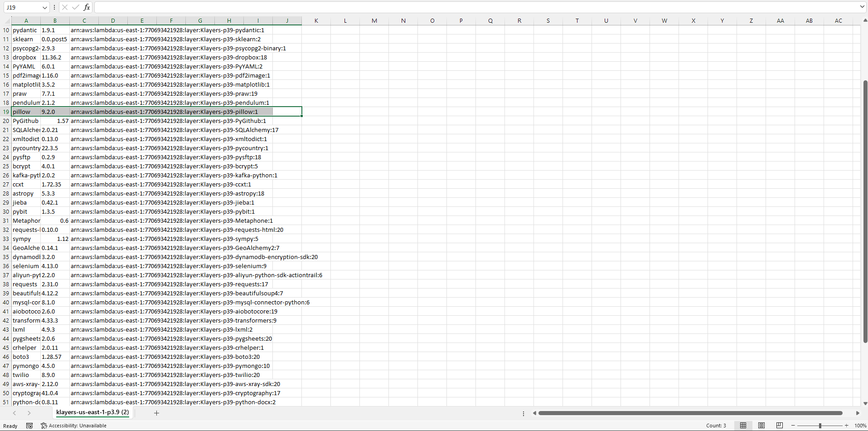Switch to Normal view icon

point(743,426)
